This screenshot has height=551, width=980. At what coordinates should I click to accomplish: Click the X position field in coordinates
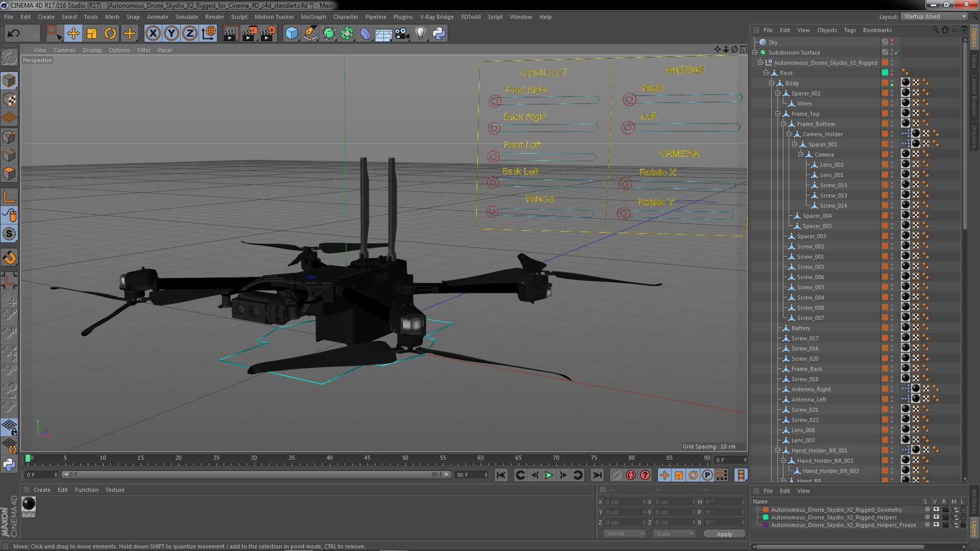625,502
